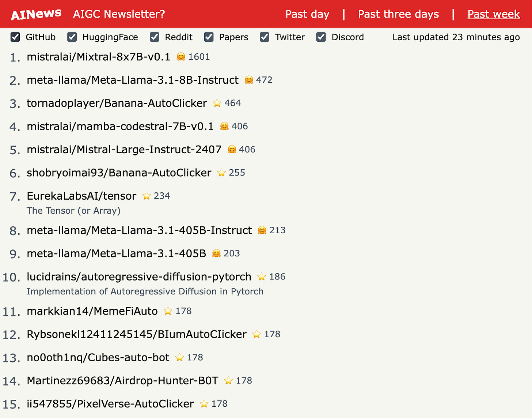Open Rybsonekl12411245145/BIumAutoCIicker repository
The width and height of the screenshot is (532, 418).
click(x=137, y=334)
